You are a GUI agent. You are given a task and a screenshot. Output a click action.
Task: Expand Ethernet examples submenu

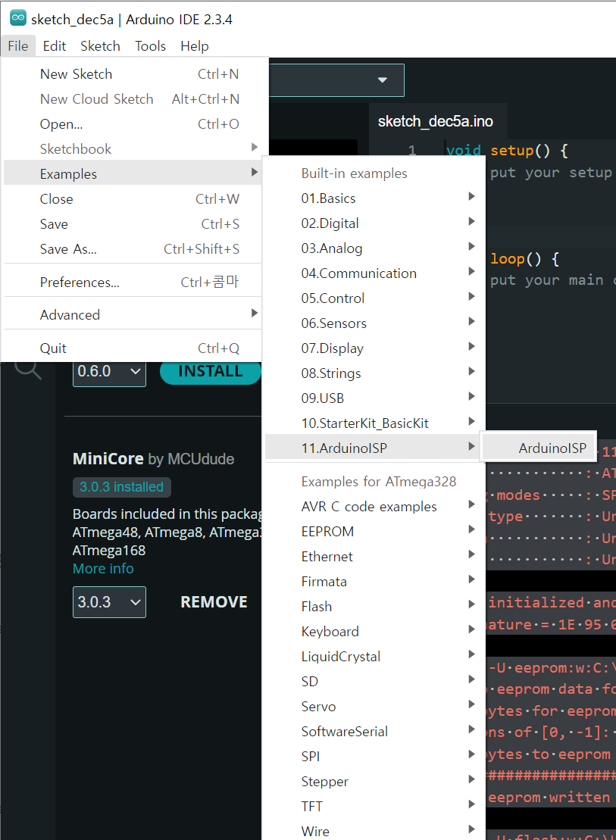coord(375,556)
